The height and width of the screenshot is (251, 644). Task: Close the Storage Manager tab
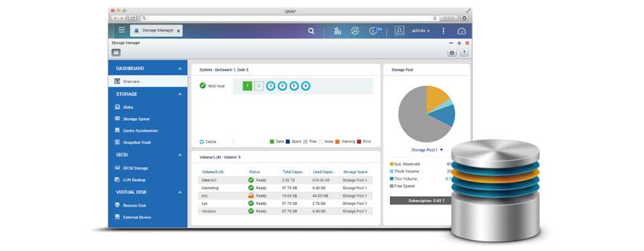pos(178,31)
